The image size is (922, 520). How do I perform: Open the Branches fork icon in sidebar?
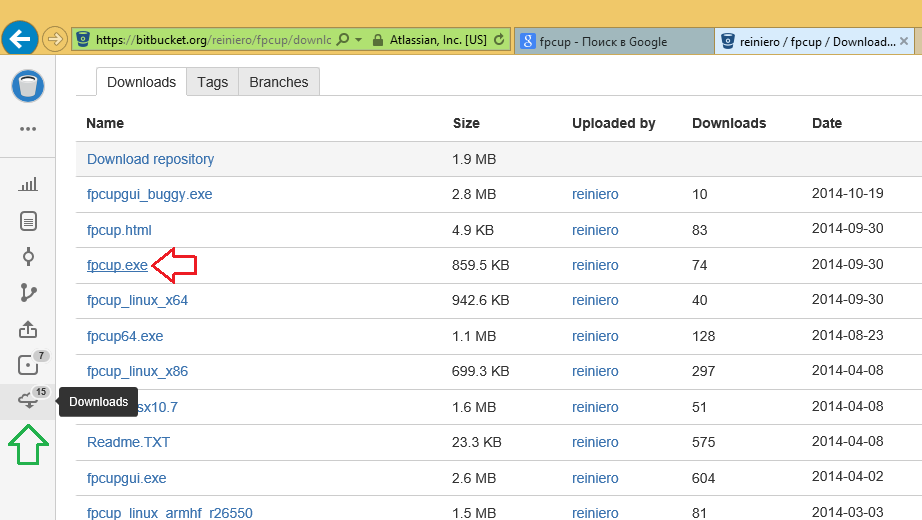pyautogui.click(x=28, y=293)
